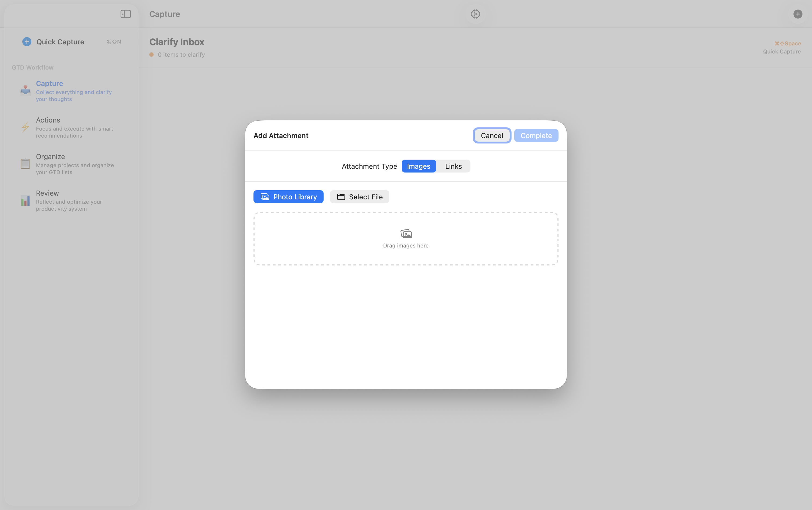Click the Actions lightning bolt icon
812x510 pixels.
(25, 127)
